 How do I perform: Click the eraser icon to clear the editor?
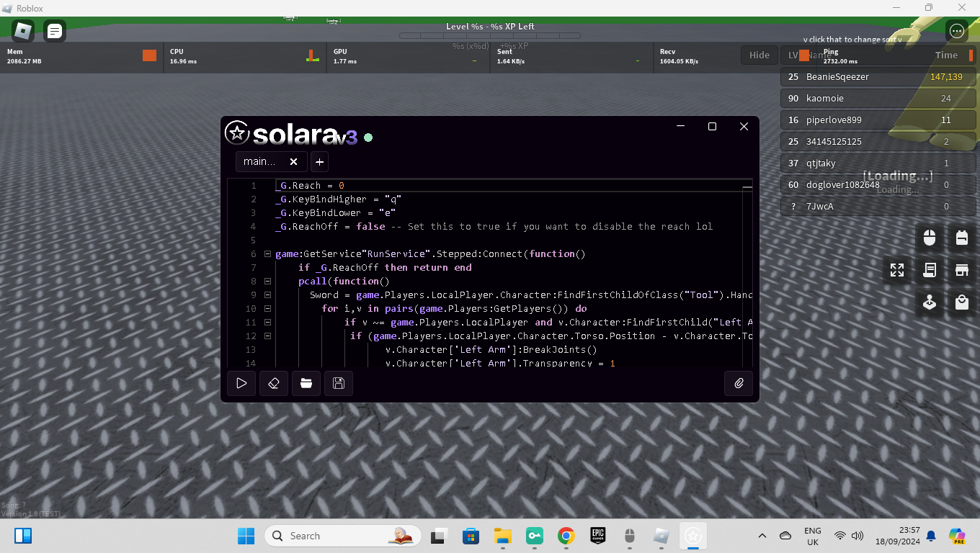[274, 384]
